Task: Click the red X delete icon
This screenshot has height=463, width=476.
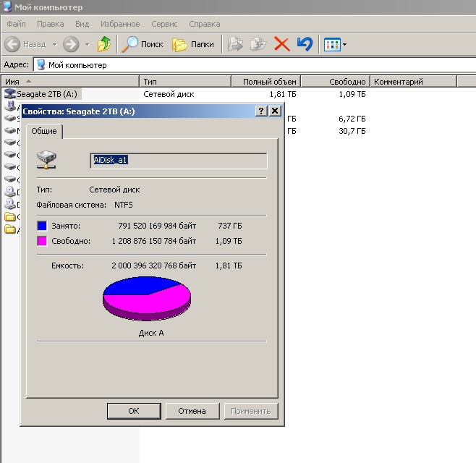Action: coord(281,44)
